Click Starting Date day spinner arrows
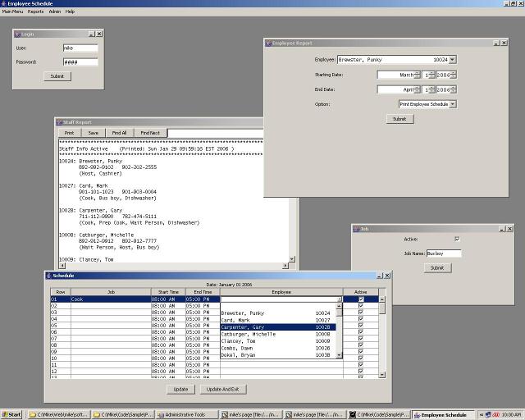Viewport: 525px width, 420px height. 432,75
